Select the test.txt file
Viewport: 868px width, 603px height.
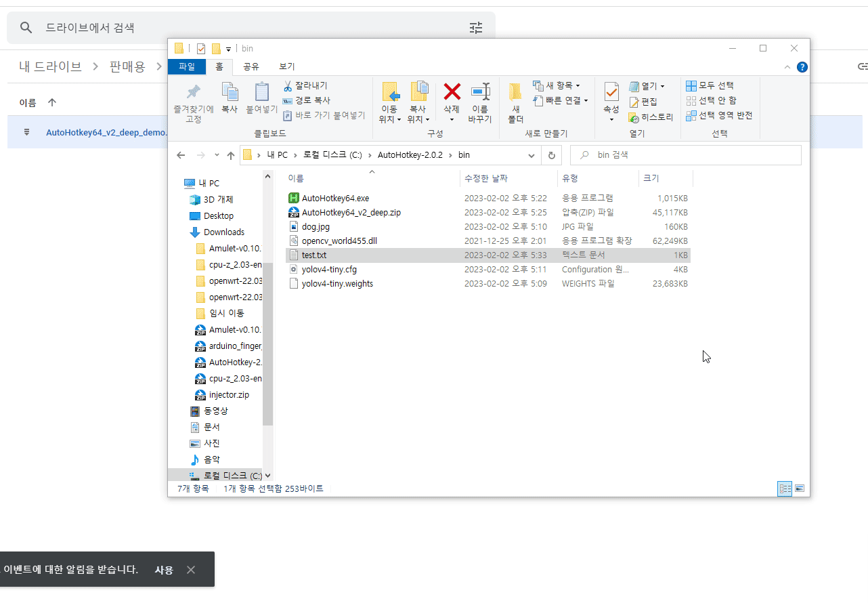click(487, 255)
